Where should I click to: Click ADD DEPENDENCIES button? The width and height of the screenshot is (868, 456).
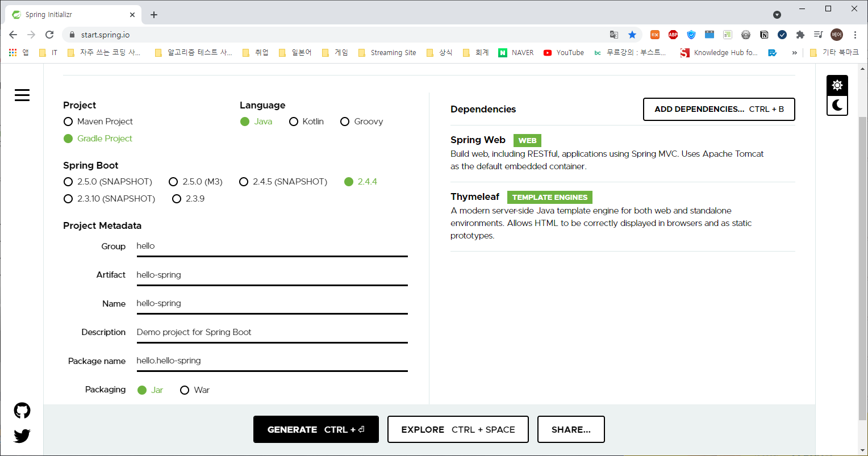pos(719,109)
